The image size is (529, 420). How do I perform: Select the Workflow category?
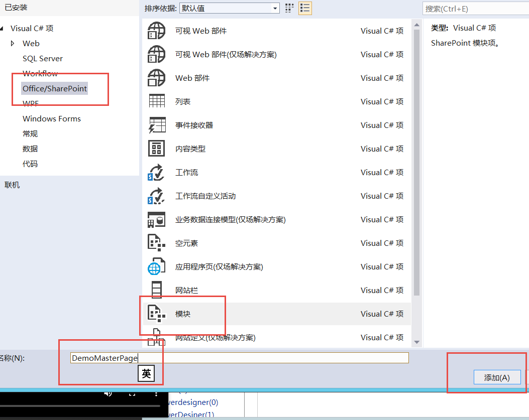(40, 73)
